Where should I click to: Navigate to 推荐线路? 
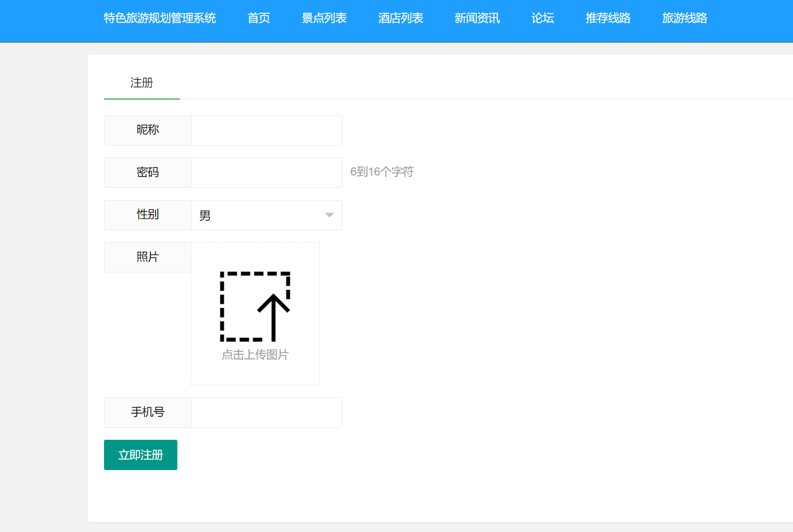click(607, 18)
